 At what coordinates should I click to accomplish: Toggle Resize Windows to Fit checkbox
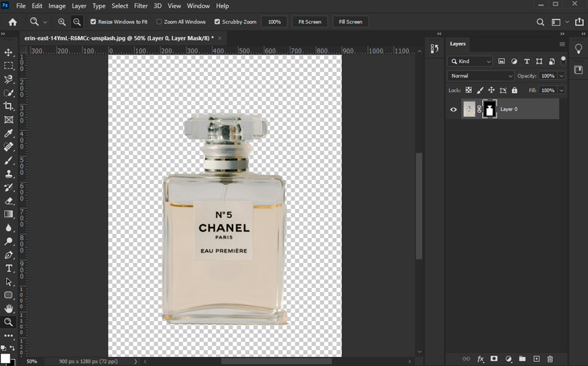(93, 21)
